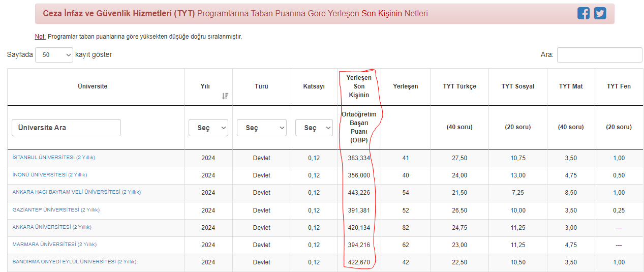Open the ANKARA ÜNİVERSİTESİ link
This screenshot has width=644, height=272.
[52, 227]
